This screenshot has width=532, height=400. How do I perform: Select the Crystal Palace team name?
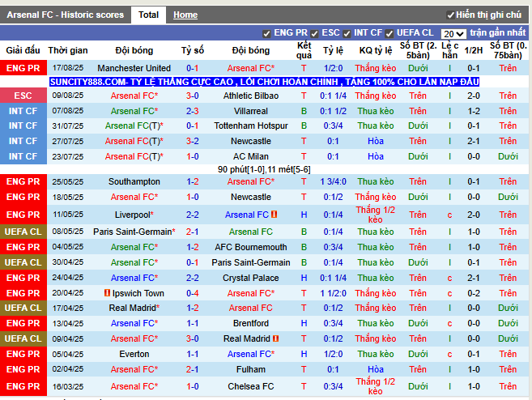251,278
